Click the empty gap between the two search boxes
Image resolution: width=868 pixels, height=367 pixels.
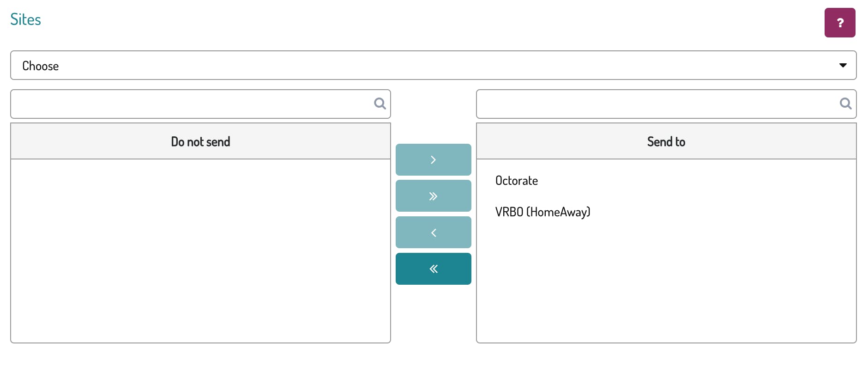coord(433,104)
